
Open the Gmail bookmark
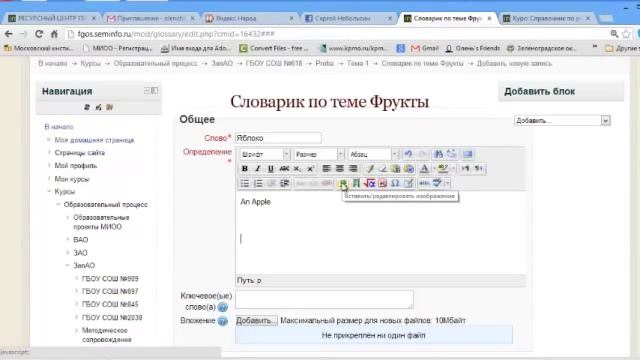pos(424,48)
